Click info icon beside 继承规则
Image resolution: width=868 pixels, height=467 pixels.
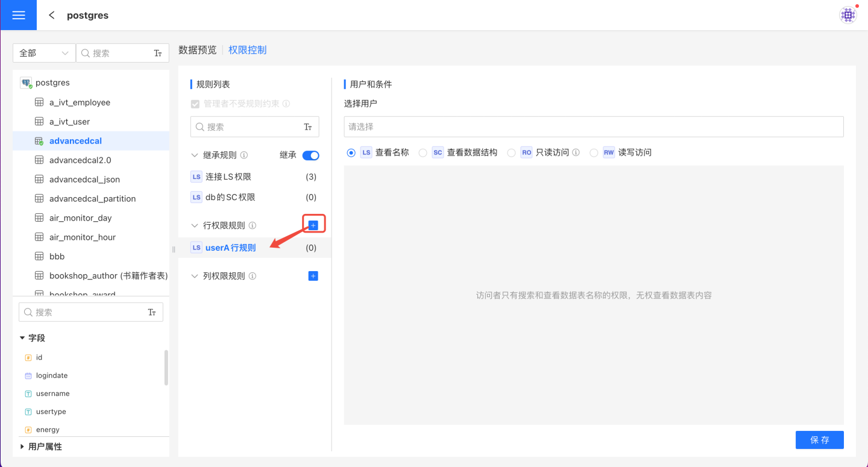244,155
